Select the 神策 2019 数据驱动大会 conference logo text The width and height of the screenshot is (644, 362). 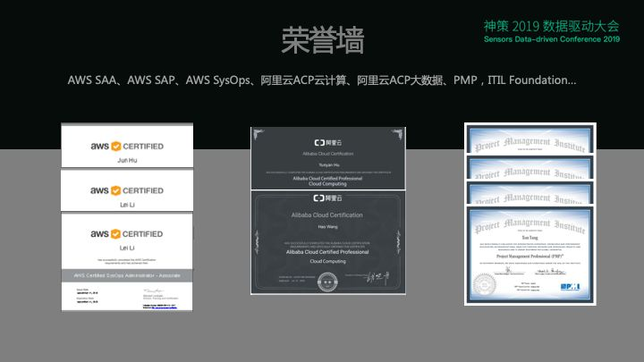pyautogui.click(x=551, y=26)
